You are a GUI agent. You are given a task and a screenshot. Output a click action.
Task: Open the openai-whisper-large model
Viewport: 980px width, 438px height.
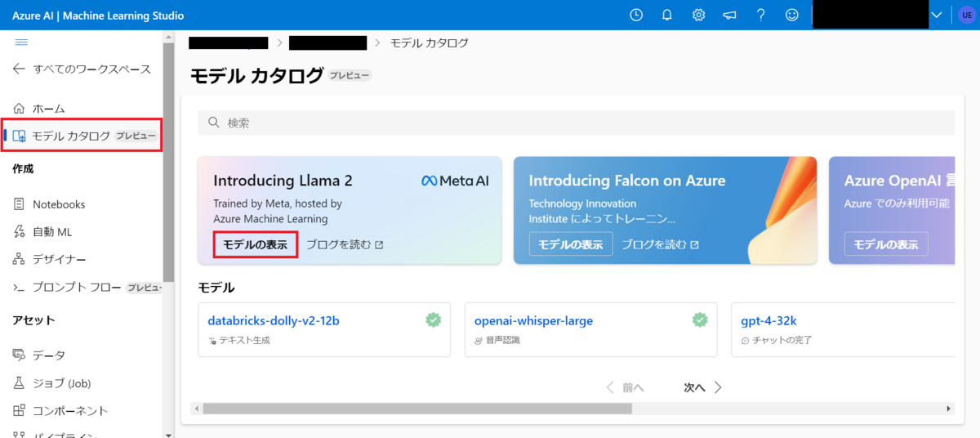coord(534,321)
